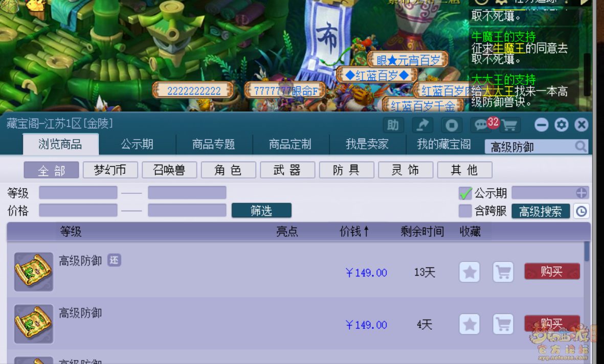This screenshot has height=364, width=604.
Task: Click the ◆红蓝百岁◆ stall sign
Action: click(377, 75)
